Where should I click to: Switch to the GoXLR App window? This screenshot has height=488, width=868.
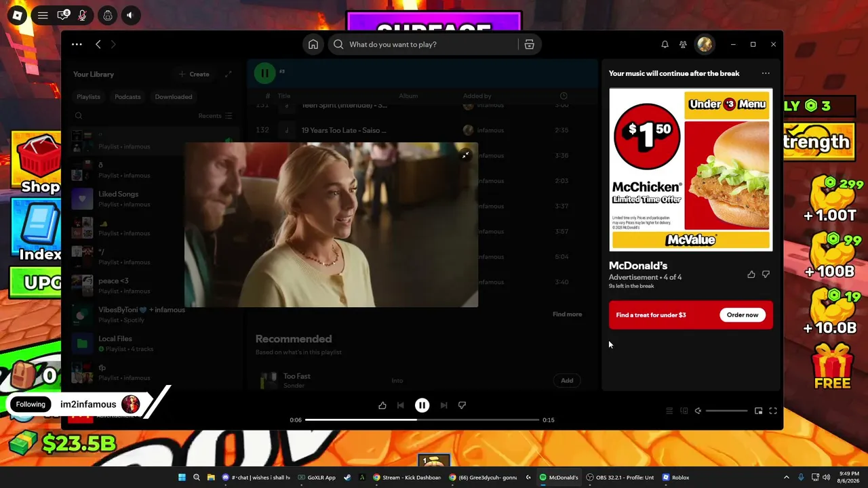(317, 477)
